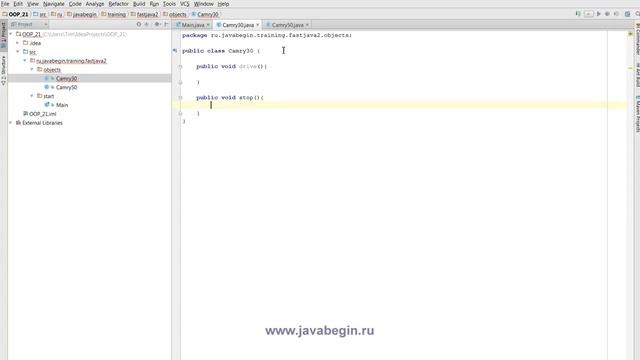Click Camry30 in the navigation breadcrumb
Image resolution: width=640 pixels, height=360 pixels.
(x=205, y=14)
